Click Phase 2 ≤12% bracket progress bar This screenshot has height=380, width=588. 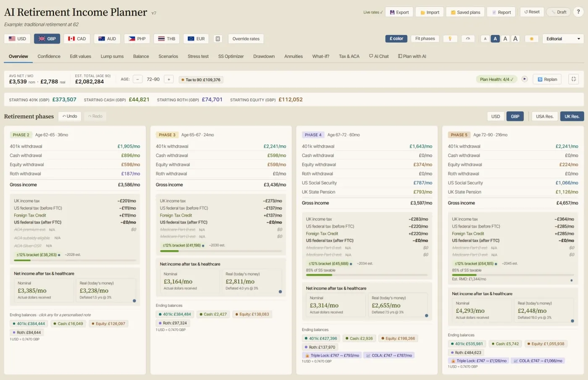[x=75, y=260]
